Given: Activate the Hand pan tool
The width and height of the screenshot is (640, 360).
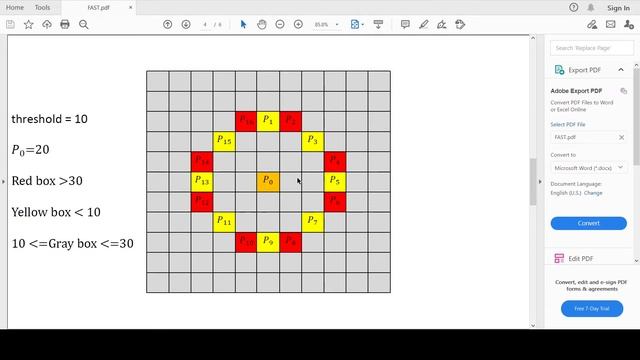Looking at the screenshot, I should tap(262, 24).
